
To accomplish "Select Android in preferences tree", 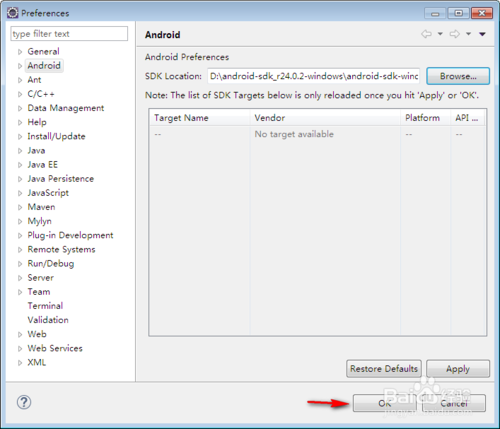I will click(44, 66).
